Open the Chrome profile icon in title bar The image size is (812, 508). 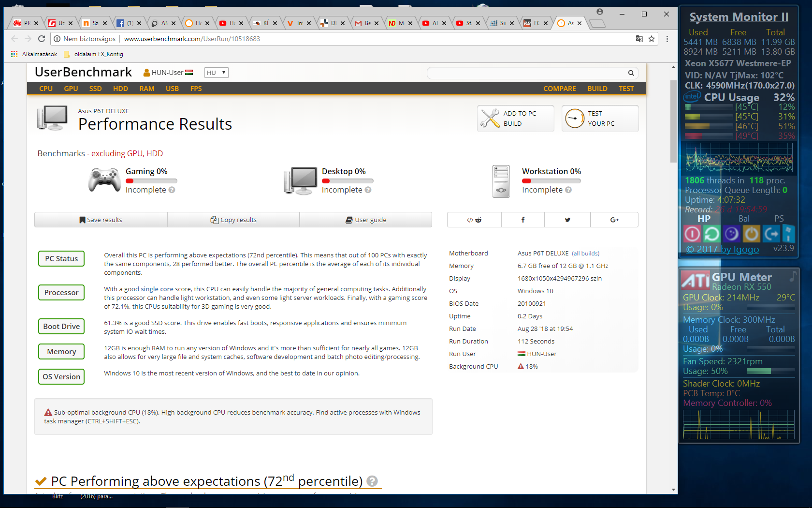pos(600,12)
